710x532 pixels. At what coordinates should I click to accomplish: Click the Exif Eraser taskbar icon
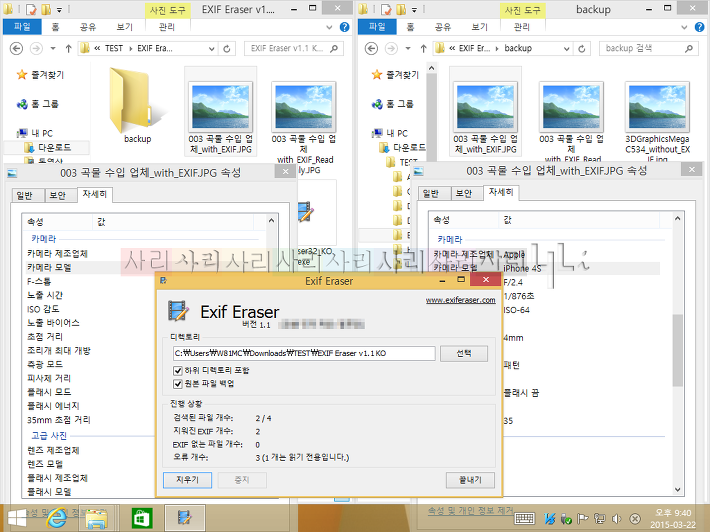point(185,517)
